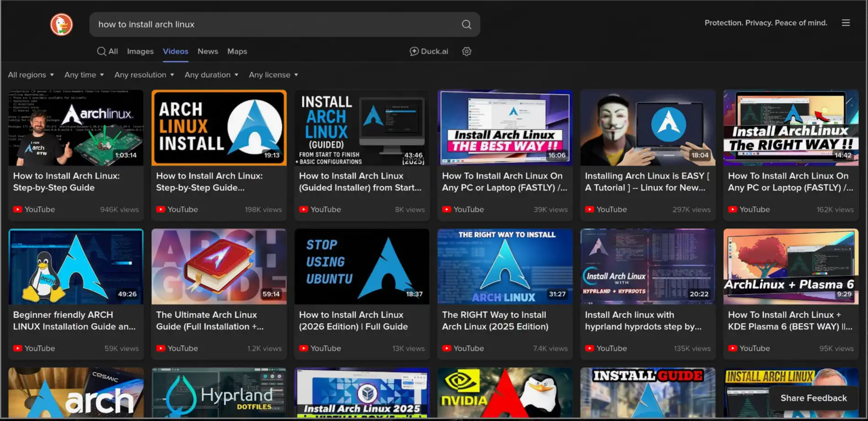Click YouTube icon under 7.4K views video
This screenshot has width=868, height=421.
pos(447,348)
